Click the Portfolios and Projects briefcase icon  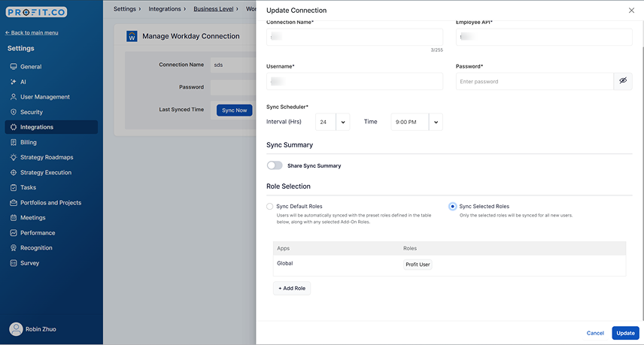click(14, 203)
